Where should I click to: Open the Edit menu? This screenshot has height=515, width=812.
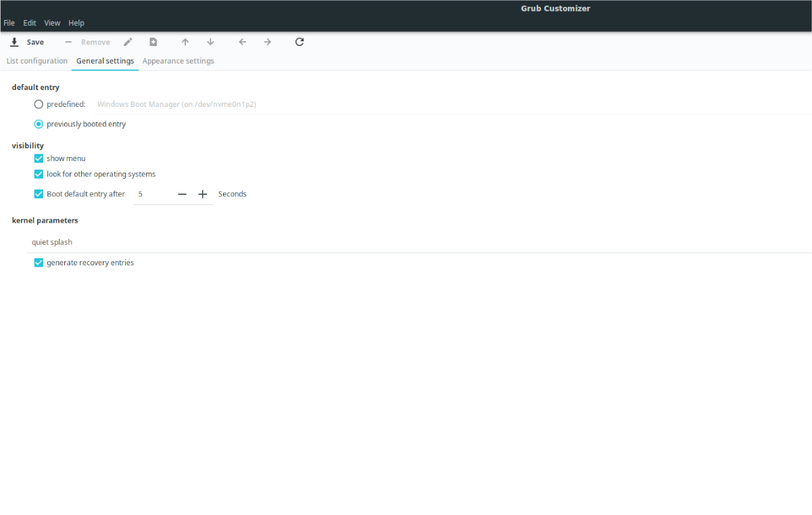(30, 23)
